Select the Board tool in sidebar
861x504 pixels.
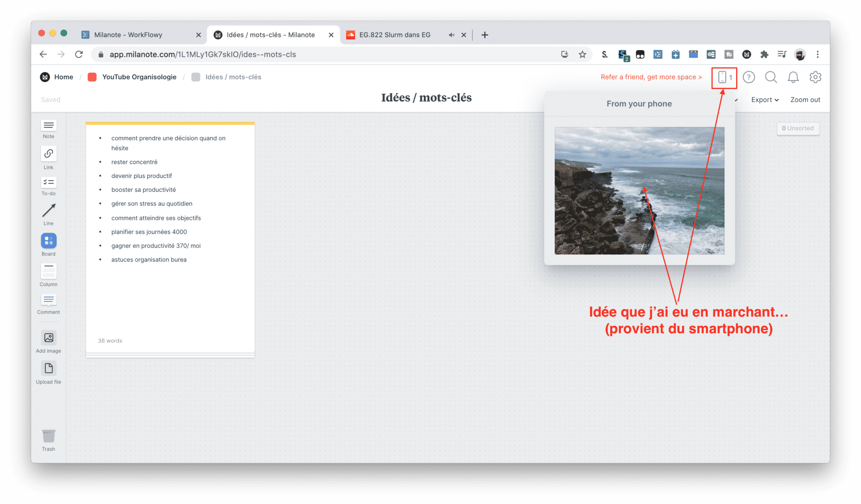click(48, 245)
